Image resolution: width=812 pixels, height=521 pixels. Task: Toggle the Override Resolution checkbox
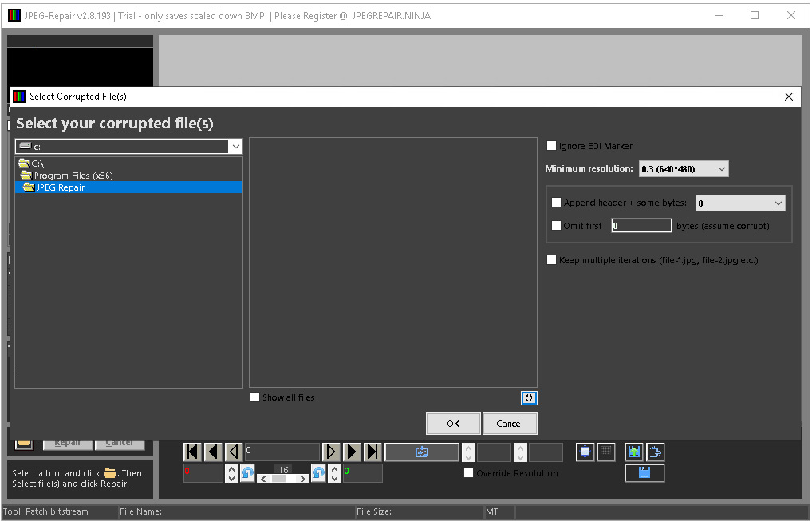click(469, 473)
